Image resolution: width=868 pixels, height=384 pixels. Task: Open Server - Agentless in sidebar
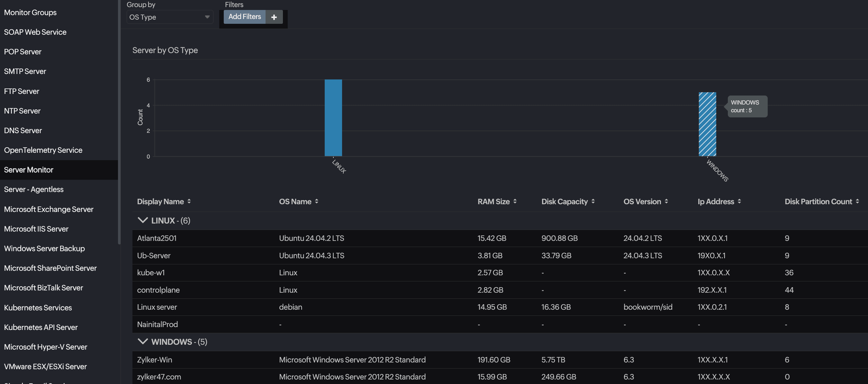point(34,189)
